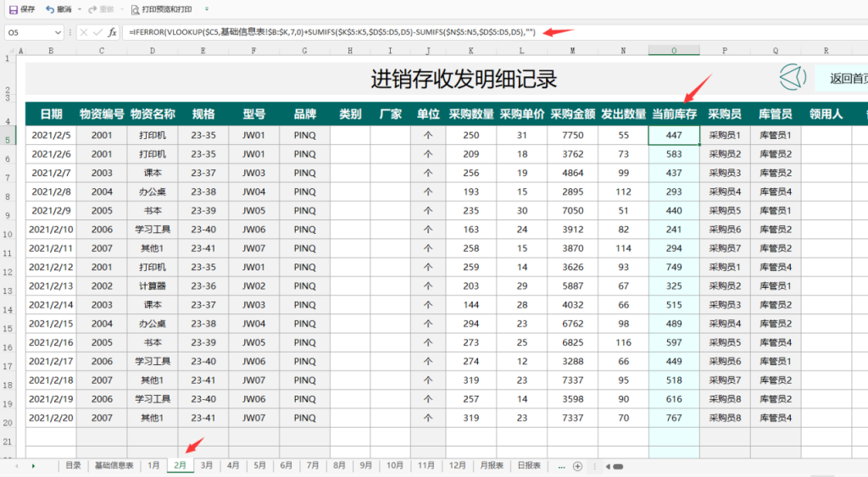Switch to the 9月 sheet tab

[x=366, y=465]
